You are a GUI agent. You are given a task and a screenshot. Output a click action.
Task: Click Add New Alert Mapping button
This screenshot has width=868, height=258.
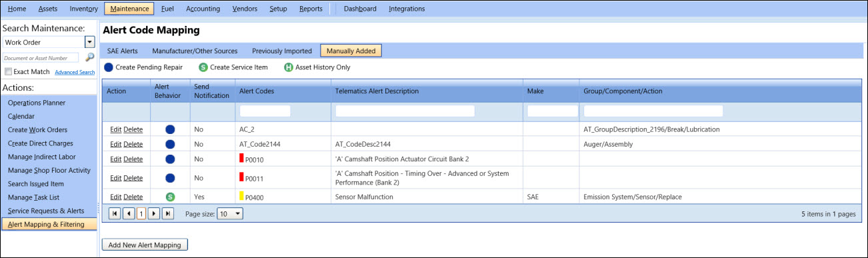(x=145, y=245)
